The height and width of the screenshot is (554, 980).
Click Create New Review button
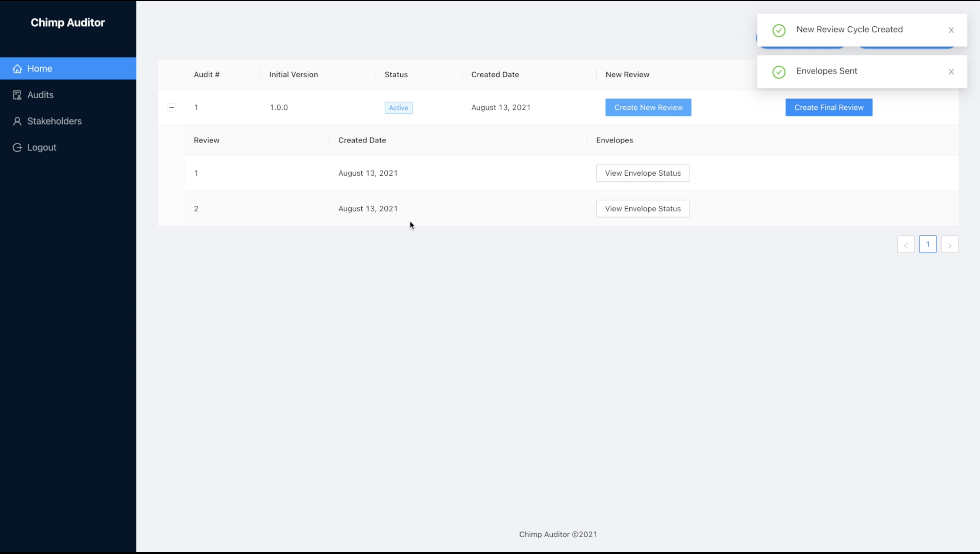click(x=648, y=107)
